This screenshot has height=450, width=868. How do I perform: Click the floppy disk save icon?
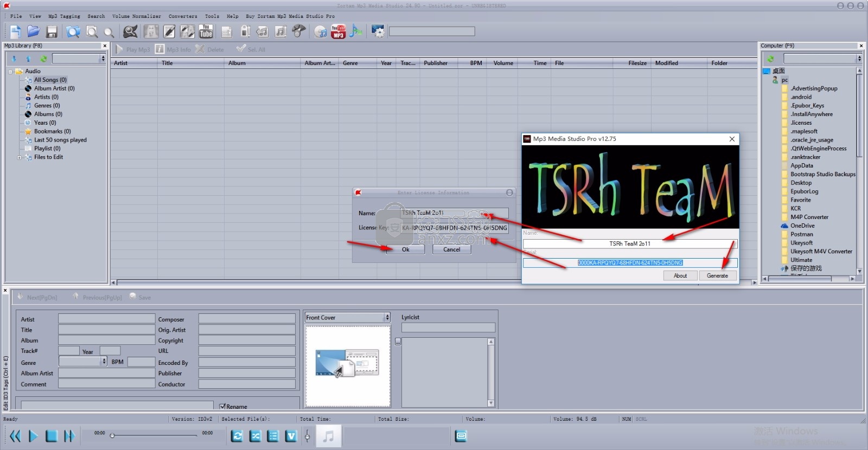click(52, 32)
